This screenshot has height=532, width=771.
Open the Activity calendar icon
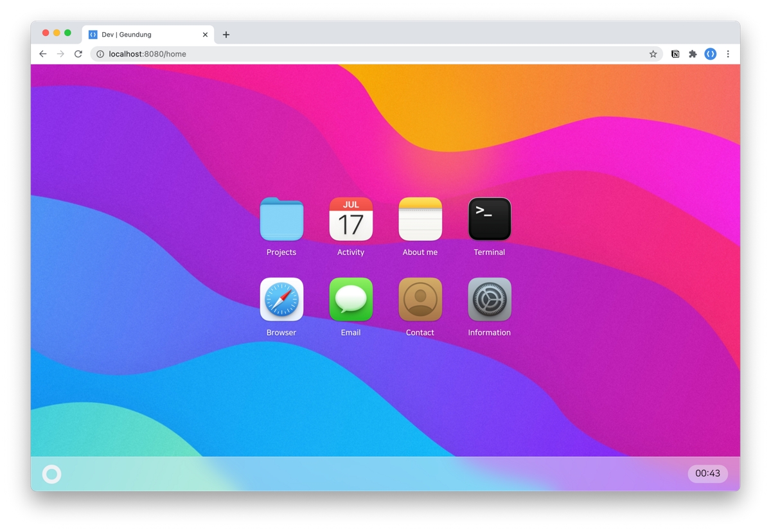click(351, 219)
